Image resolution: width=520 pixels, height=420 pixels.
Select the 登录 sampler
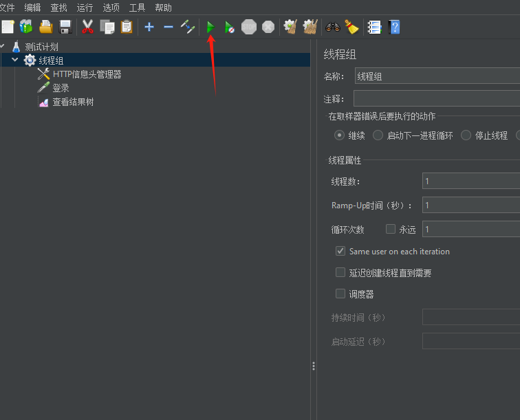coord(61,88)
